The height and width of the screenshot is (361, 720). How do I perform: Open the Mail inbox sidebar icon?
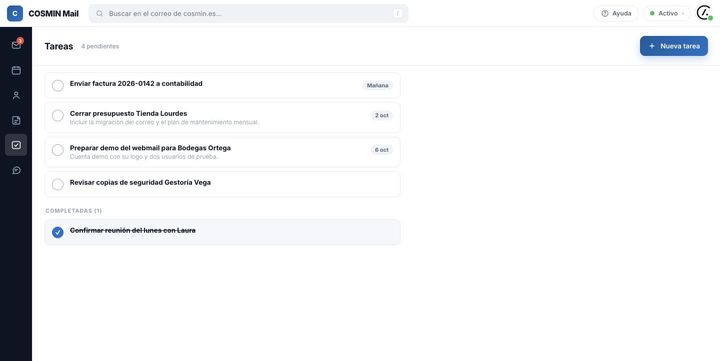pos(16,45)
